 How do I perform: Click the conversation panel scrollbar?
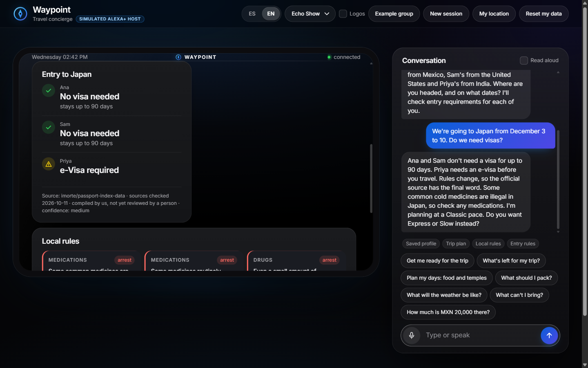coord(558,180)
